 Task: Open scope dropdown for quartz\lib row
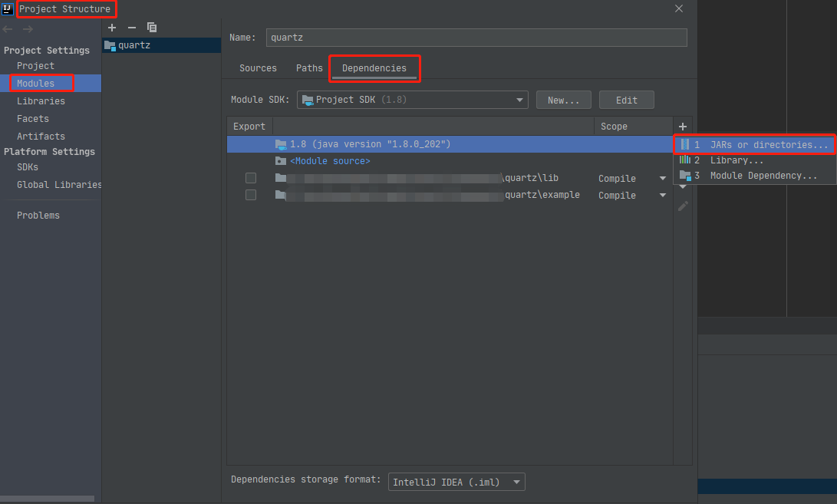662,178
